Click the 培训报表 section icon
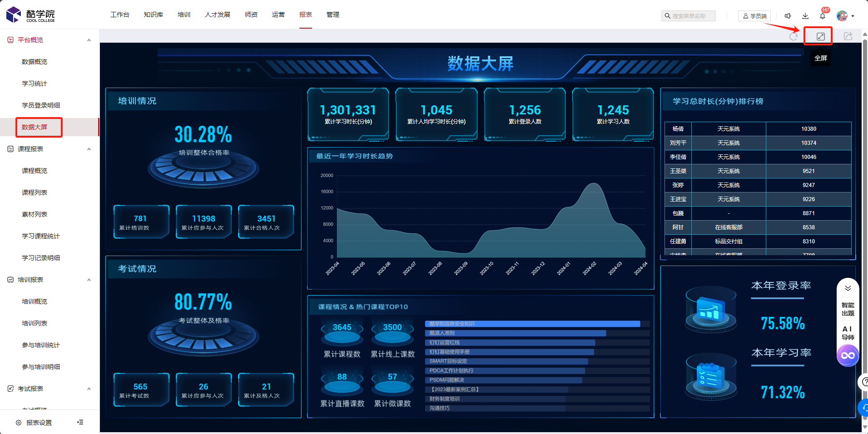The image size is (868, 434). click(x=10, y=280)
